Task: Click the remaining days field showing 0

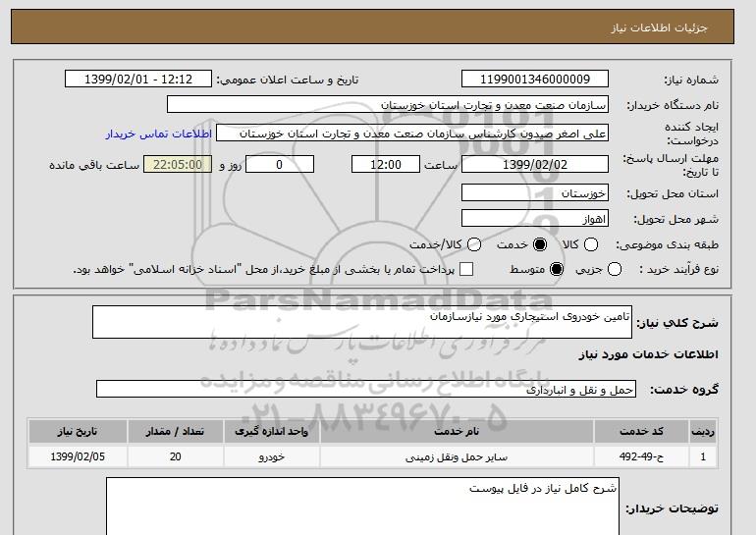Action: tap(280, 164)
